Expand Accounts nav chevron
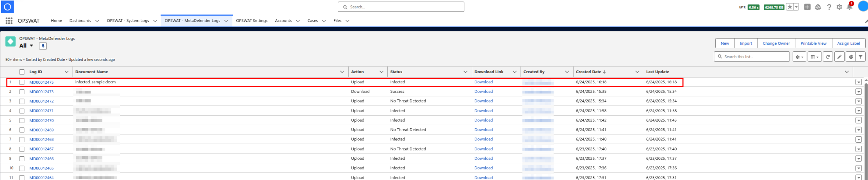The height and width of the screenshot is (180, 868). point(298,21)
